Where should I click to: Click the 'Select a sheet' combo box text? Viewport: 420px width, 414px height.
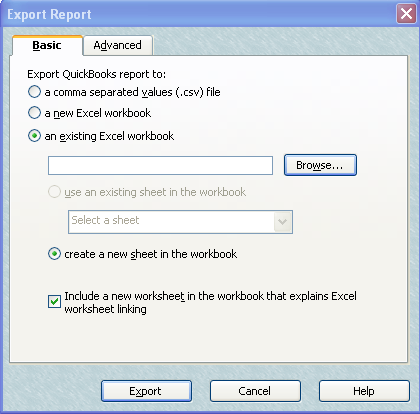[x=105, y=220]
